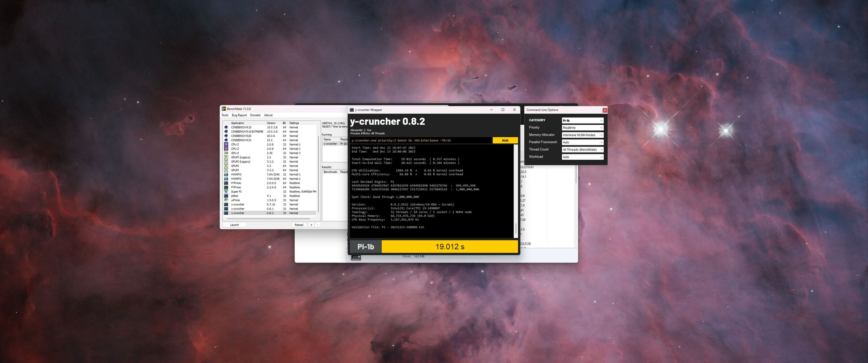Click the Benchmark header under Results
This screenshot has height=363, width=868.
click(331, 172)
